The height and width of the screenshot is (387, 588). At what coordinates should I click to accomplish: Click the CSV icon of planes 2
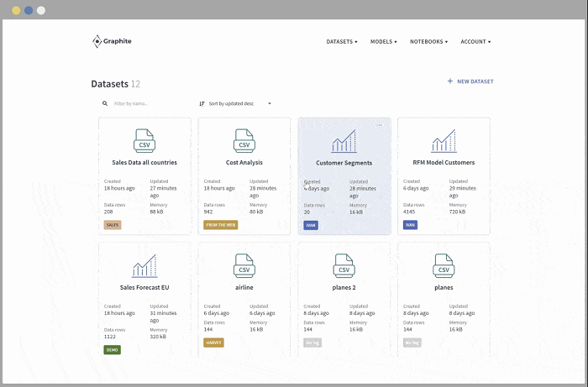point(344,265)
